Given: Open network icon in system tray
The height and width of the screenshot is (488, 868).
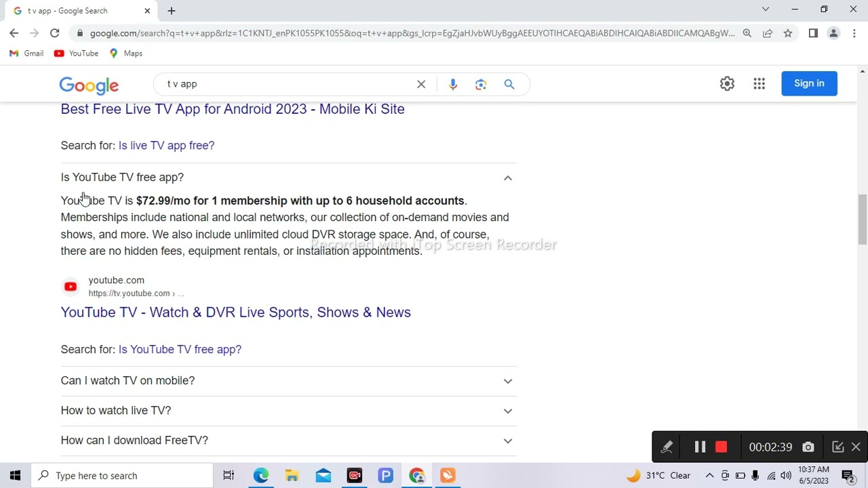Looking at the screenshot, I should click(x=771, y=476).
